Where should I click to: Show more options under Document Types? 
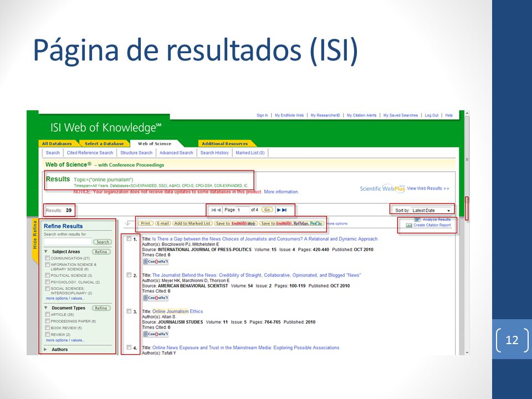65,340
